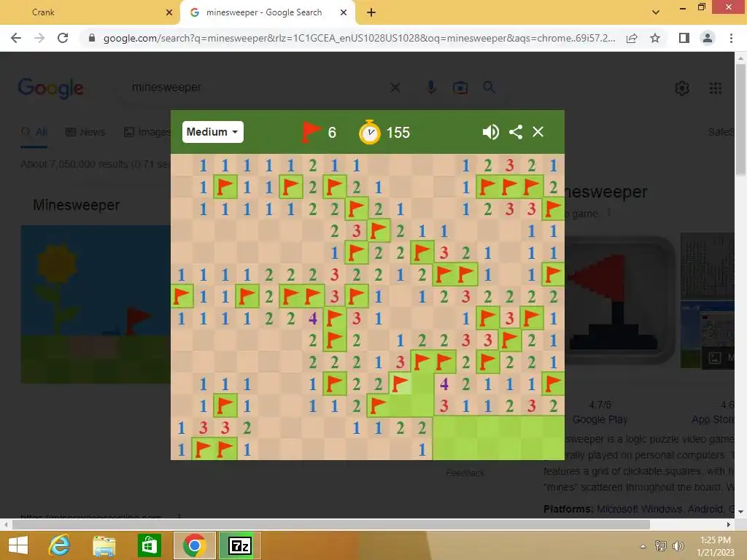Close the Crank tab

[169, 13]
